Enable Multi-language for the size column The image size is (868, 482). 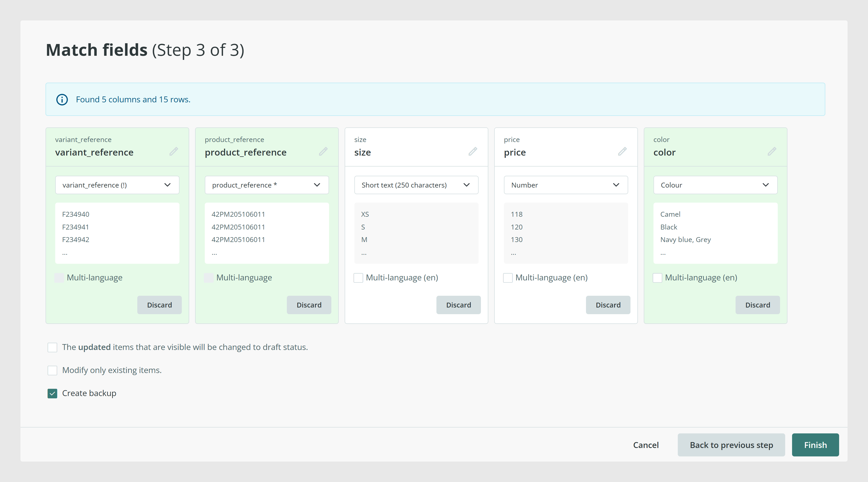tap(358, 278)
